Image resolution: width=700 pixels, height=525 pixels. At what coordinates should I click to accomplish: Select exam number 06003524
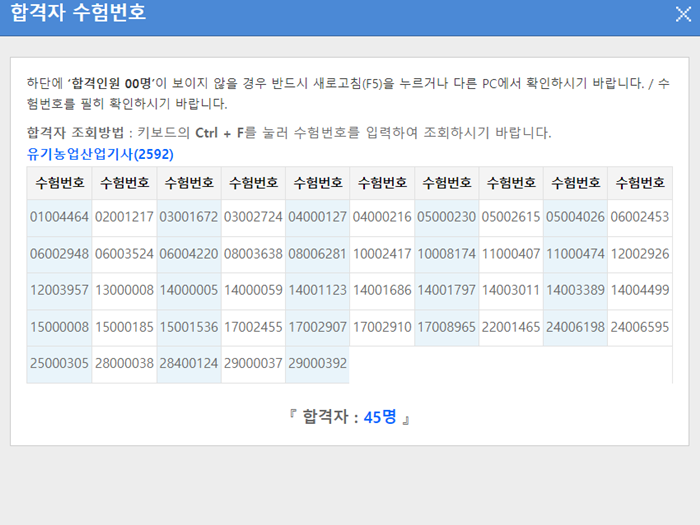pos(124,254)
